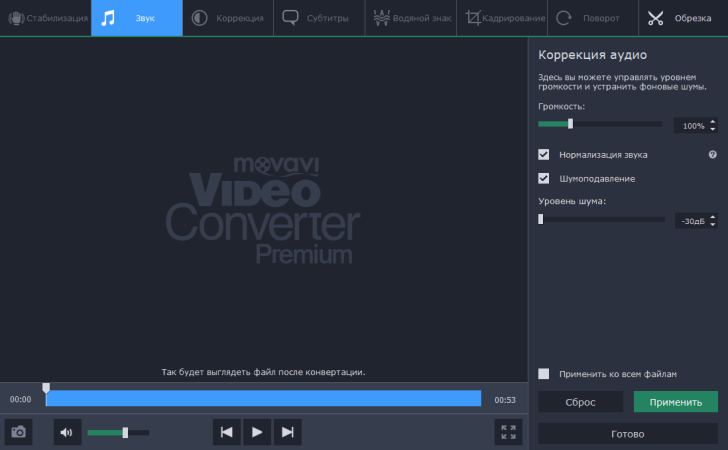
Task: Click the 00:00 start time label
Action: point(20,399)
